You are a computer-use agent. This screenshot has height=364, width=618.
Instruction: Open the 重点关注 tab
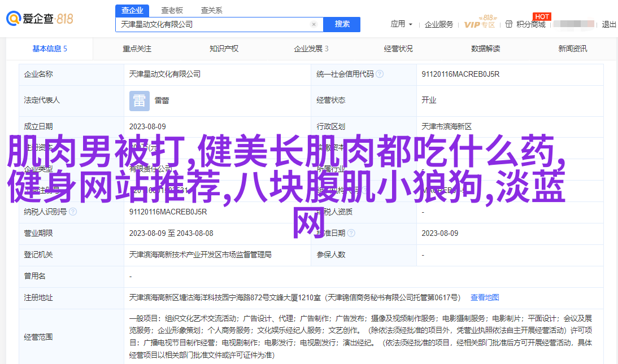(x=137, y=49)
